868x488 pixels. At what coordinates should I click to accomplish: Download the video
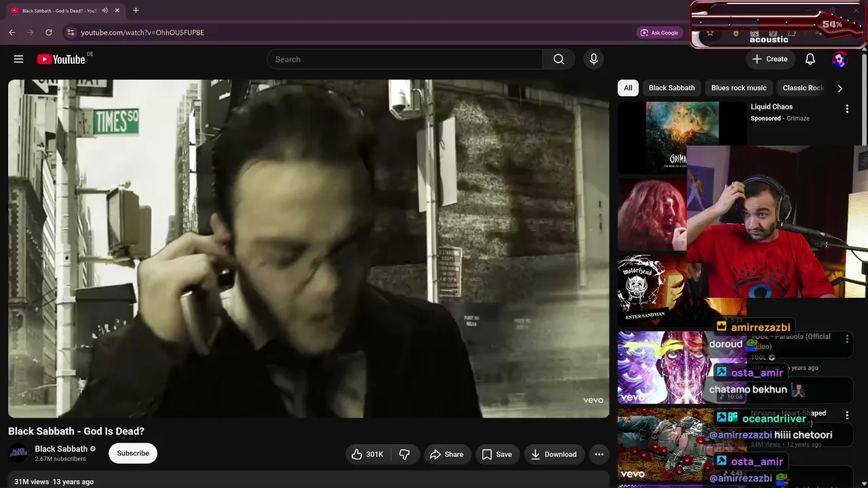click(553, 454)
